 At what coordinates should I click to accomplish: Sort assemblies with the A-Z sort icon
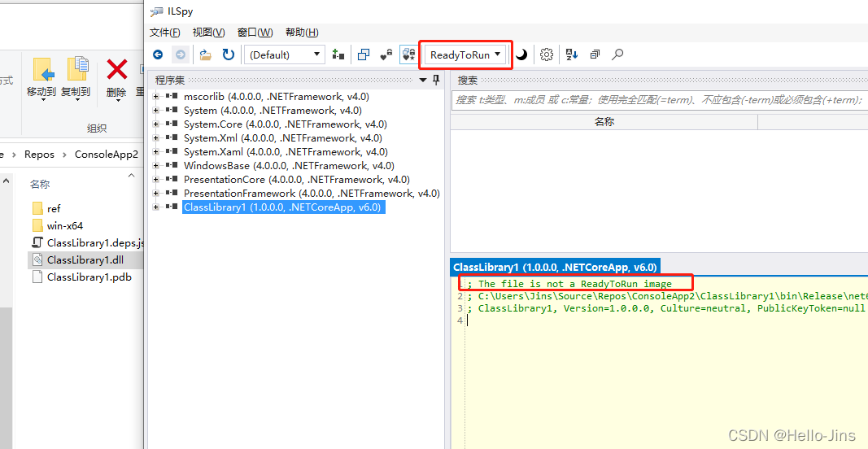pos(572,54)
